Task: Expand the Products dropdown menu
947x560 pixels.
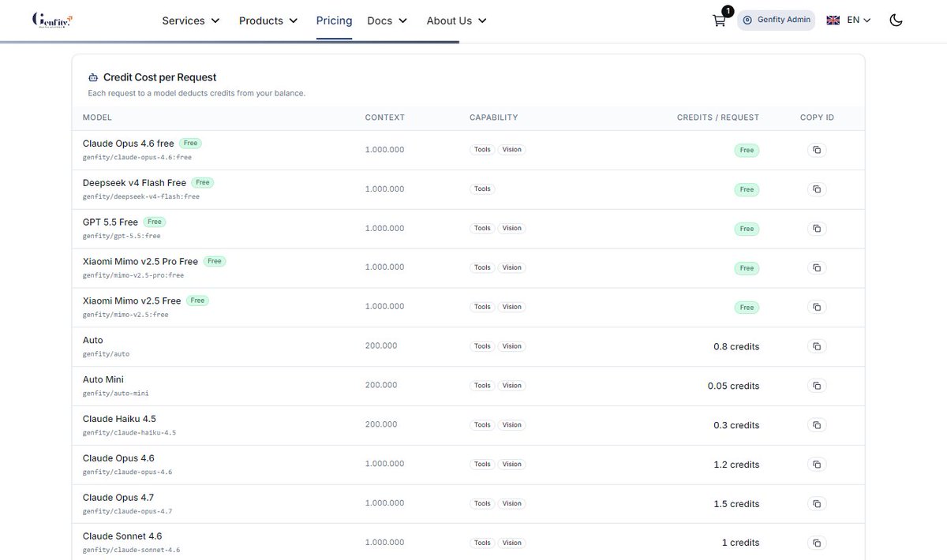Action: [268, 21]
